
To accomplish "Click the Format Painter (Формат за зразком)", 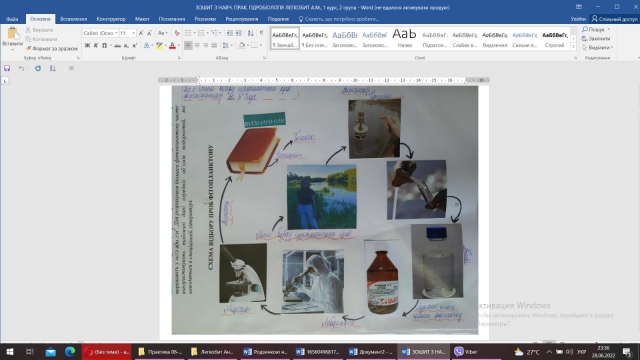I will click(51, 48).
